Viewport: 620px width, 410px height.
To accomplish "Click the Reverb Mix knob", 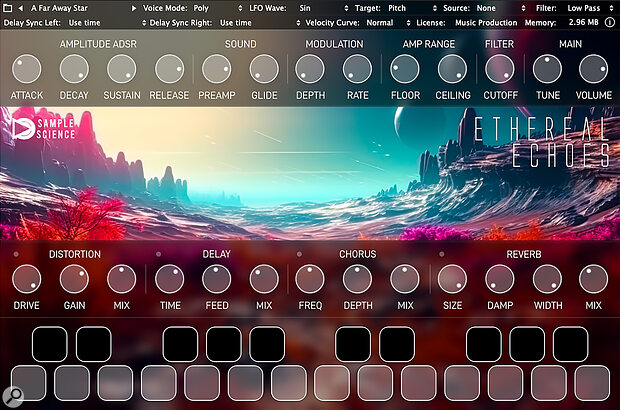I will 594,279.
